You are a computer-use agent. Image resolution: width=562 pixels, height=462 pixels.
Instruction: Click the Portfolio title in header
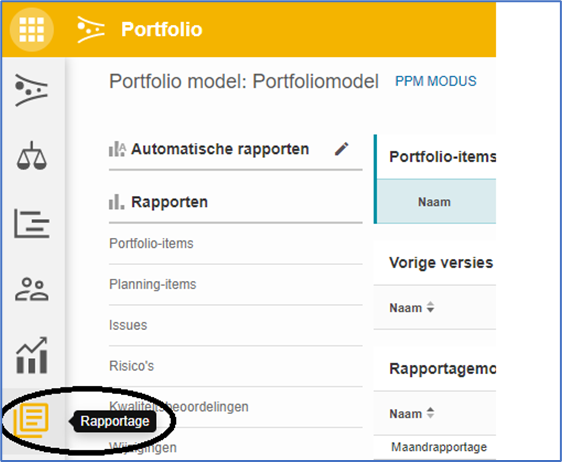tap(162, 29)
